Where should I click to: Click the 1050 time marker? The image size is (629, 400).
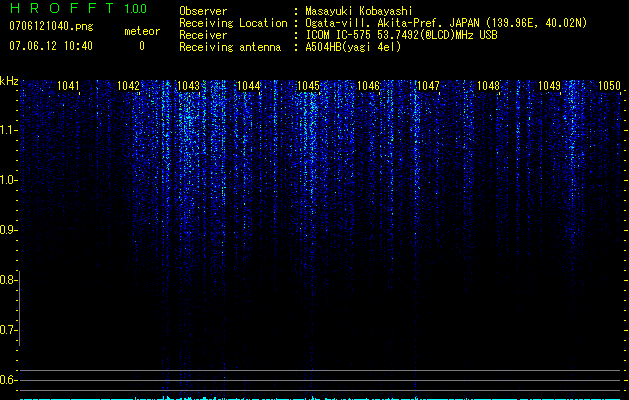coord(609,85)
